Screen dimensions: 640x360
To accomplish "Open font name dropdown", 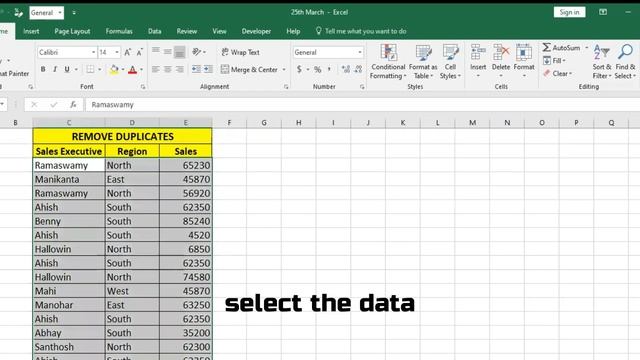I will coord(93,52).
